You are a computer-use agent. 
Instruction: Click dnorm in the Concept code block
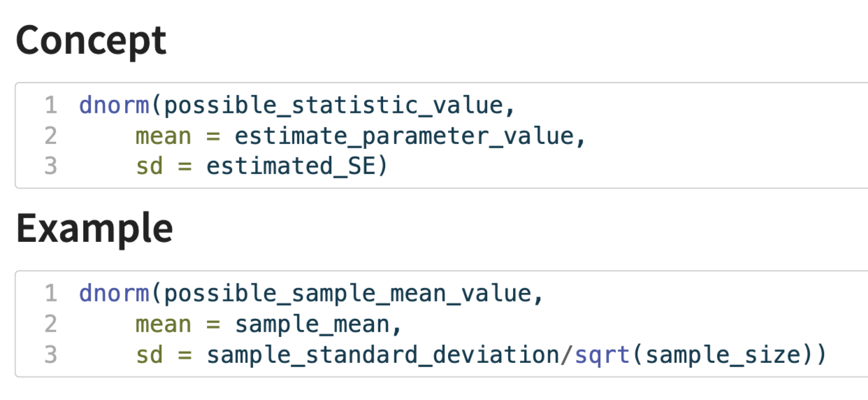pos(114,105)
